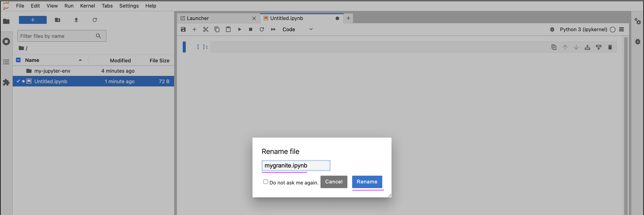Open Python 3 (ipykernel) kernel selector
The height and width of the screenshot is (215, 644).
click(583, 29)
